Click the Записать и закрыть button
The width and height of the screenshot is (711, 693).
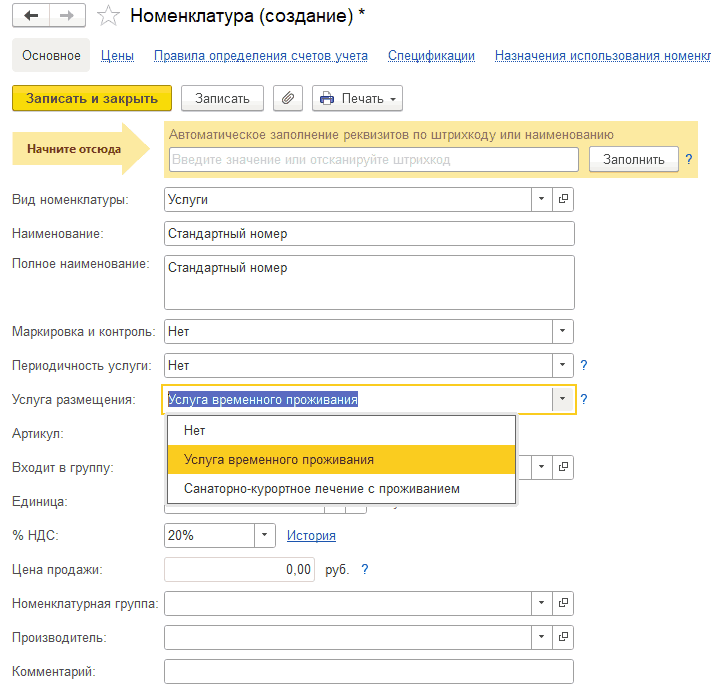[x=92, y=98]
